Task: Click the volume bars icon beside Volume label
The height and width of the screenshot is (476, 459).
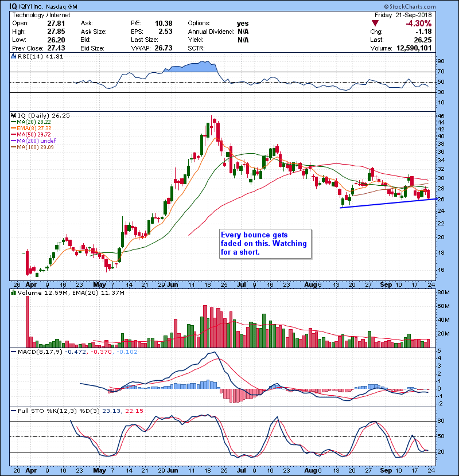Action: (13, 292)
